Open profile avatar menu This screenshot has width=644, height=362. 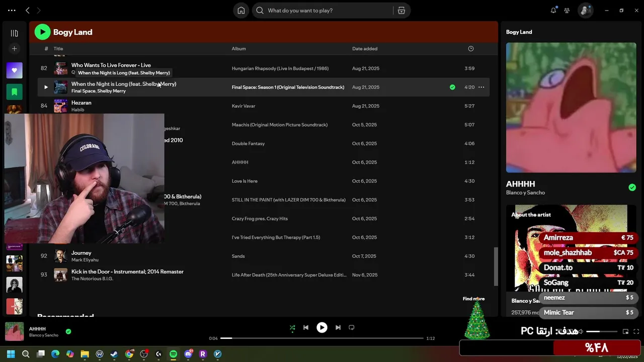point(585,10)
